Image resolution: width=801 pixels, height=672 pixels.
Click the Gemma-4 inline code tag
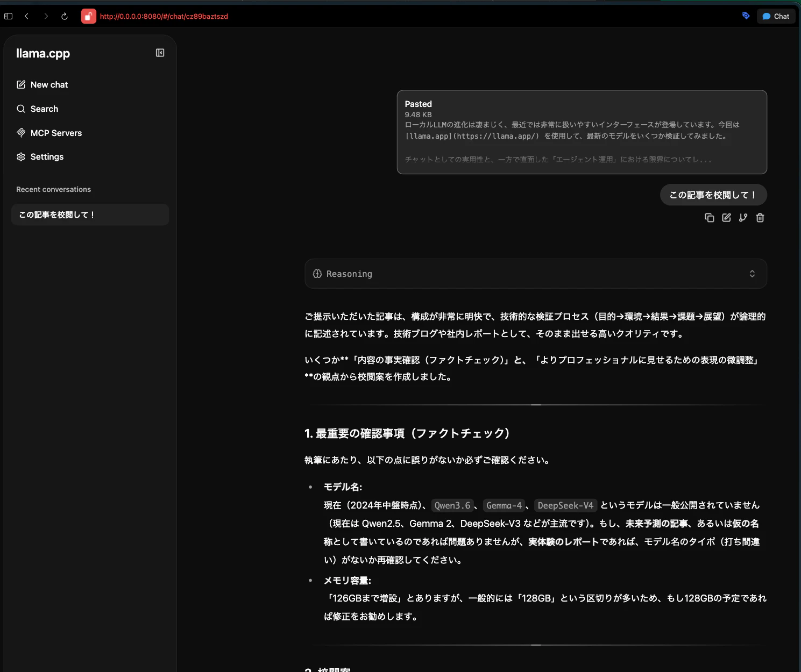coord(504,505)
